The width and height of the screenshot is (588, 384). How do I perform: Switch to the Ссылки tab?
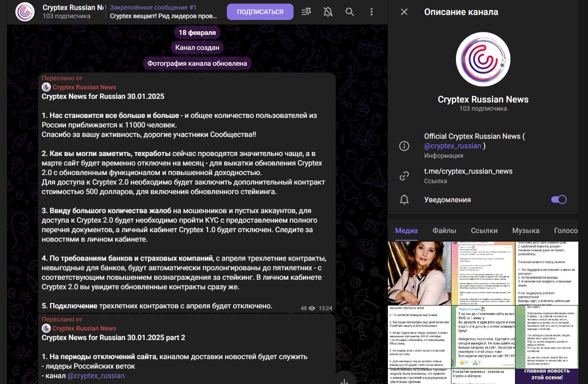[x=484, y=230]
